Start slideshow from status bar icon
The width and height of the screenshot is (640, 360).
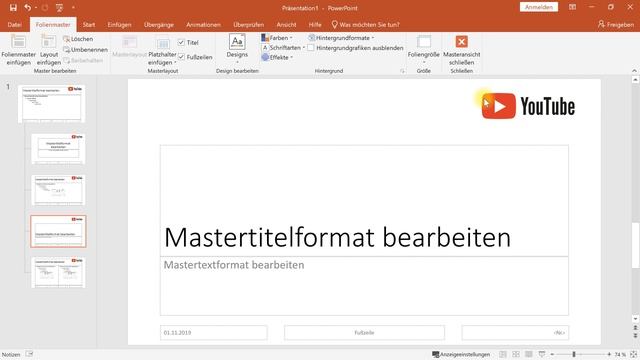coord(542,354)
